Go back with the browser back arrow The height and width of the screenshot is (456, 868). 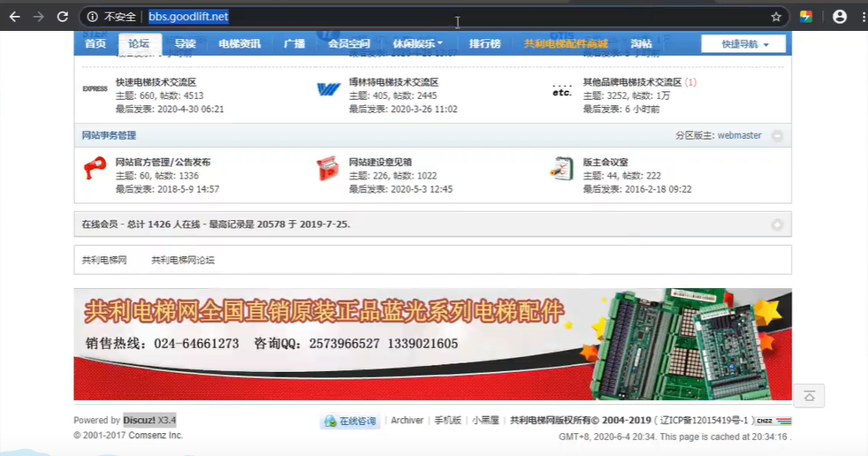(x=15, y=17)
